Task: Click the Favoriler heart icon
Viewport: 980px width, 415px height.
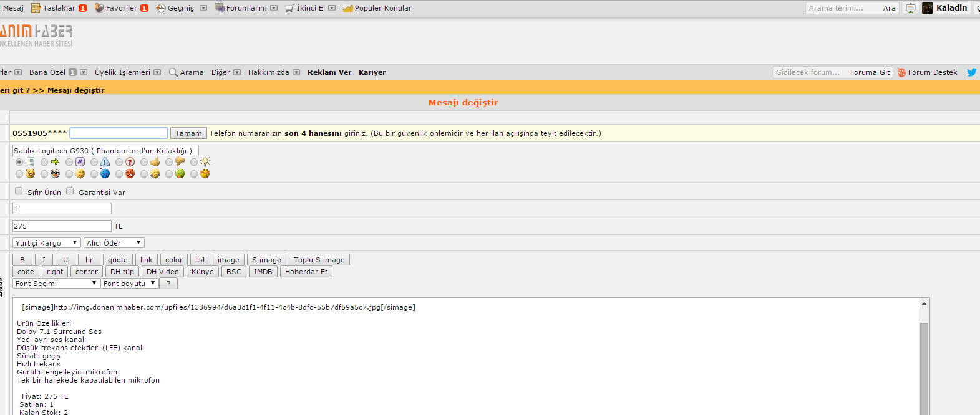Action: tap(99, 8)
